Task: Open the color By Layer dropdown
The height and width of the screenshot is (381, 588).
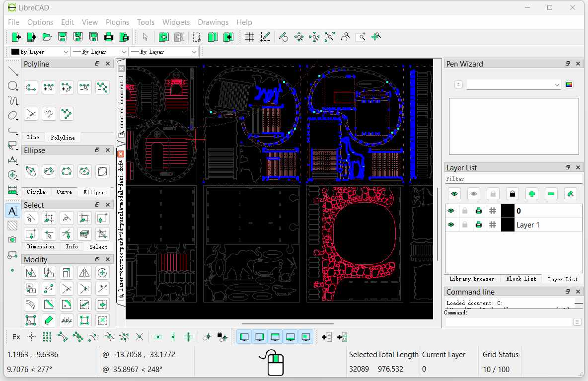Action: coord(40,52)
